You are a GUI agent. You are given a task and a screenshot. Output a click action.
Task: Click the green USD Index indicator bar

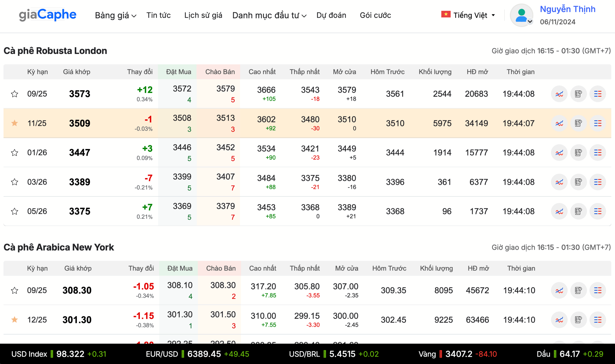52,354
